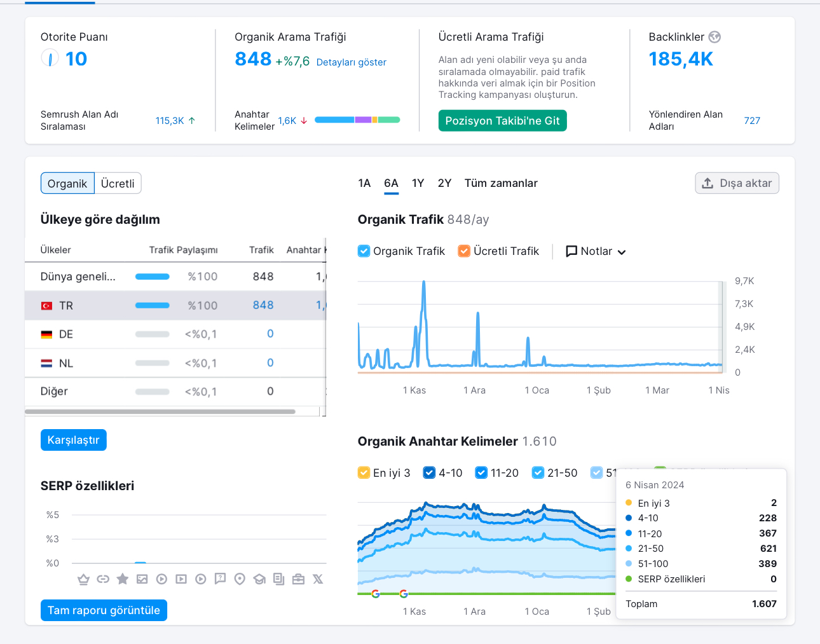Screen dimensions: 820x644
Task: Click the location pin SERP icon
Action: pyautogui.click(x=240, y=579)
